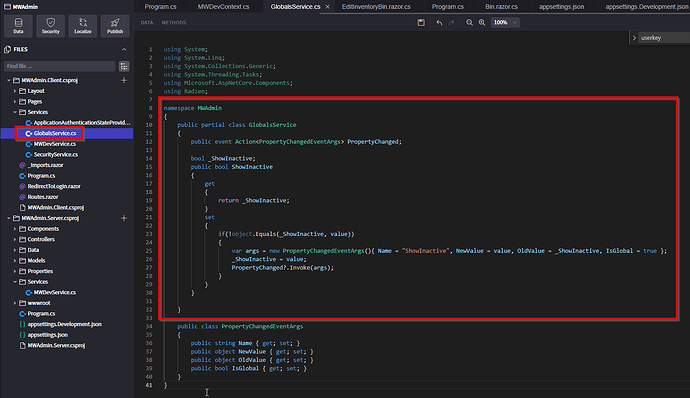
Task: Click the Find file search field
Action: (x=59, y=66)
